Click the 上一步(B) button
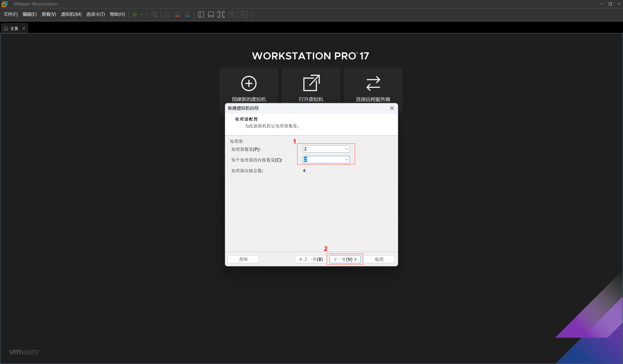Screen dimensions: 623x364 (311, 259)
